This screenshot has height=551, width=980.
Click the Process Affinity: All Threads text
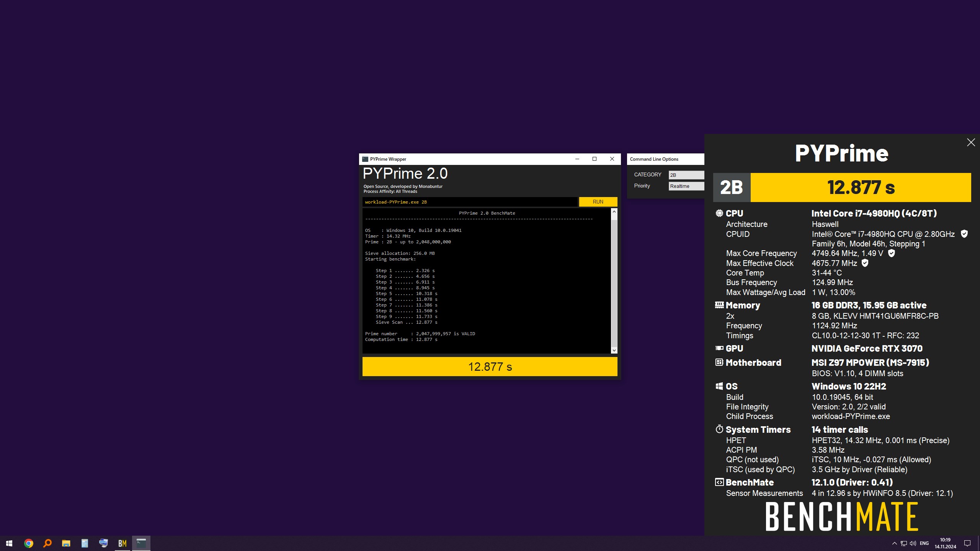click(390, 191)
